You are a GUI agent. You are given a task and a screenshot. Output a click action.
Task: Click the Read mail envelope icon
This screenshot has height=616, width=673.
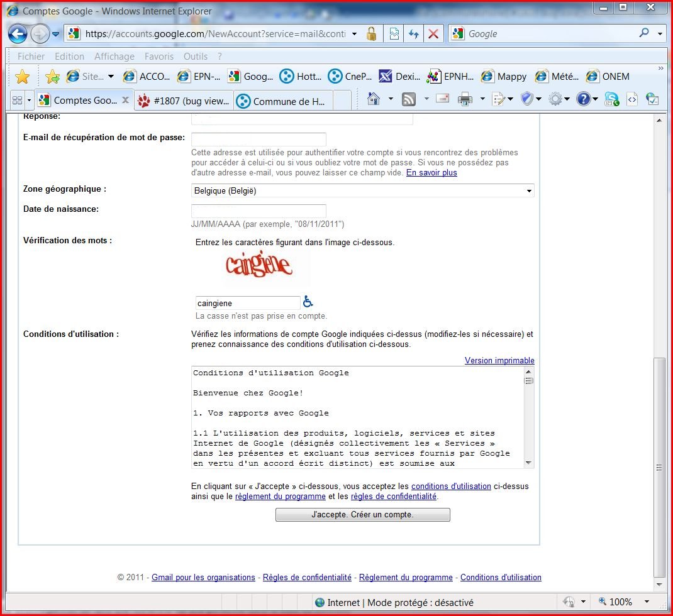pos(442,99)
